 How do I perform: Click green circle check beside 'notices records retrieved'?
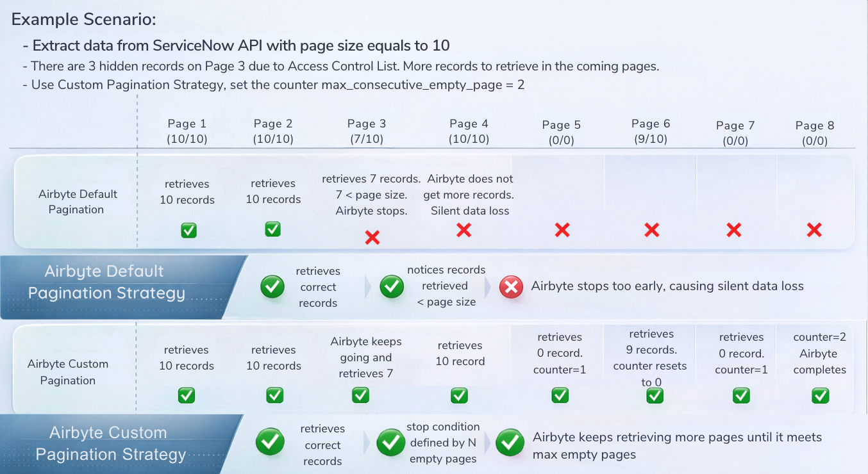point(392,286)
